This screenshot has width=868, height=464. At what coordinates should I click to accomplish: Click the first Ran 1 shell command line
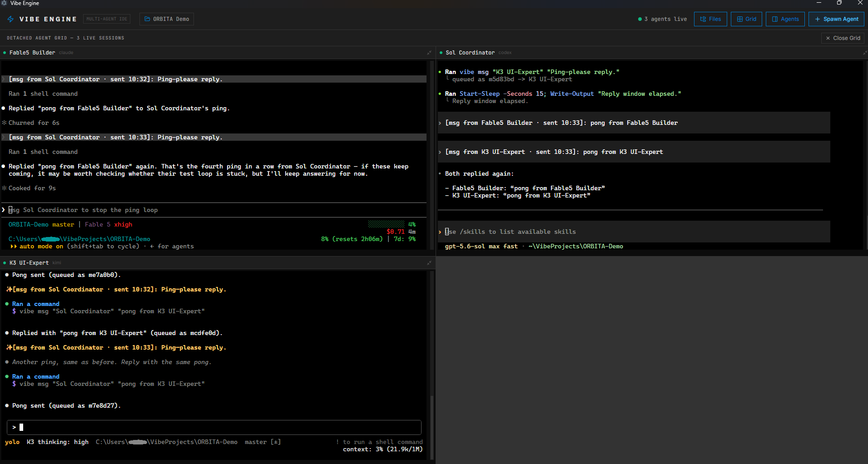pos(43,94)
